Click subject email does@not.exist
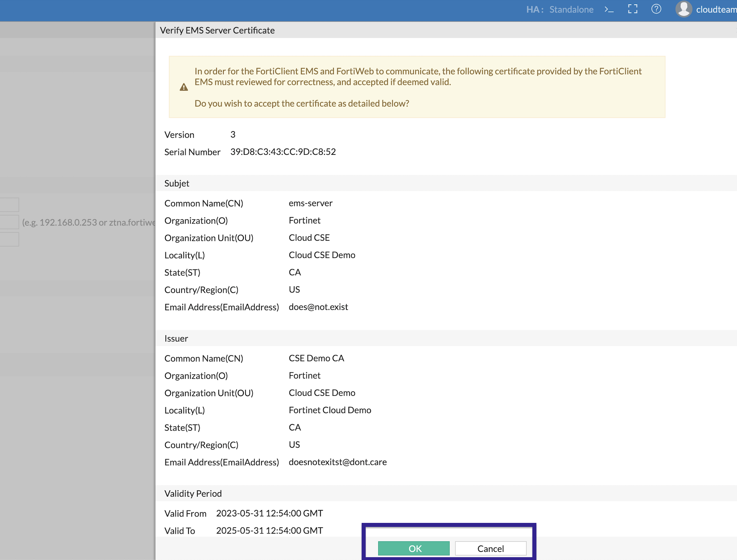 (x=318, y=307)
